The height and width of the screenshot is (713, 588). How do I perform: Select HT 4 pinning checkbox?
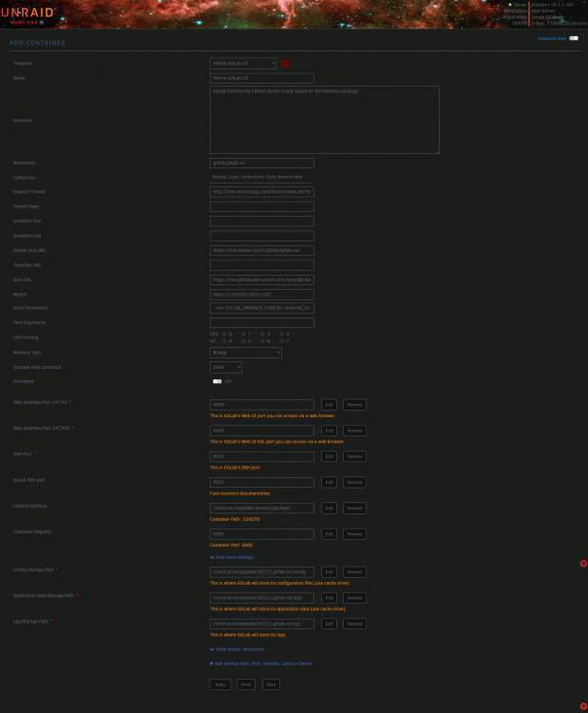pyautogui.click(x=224, y=341)
